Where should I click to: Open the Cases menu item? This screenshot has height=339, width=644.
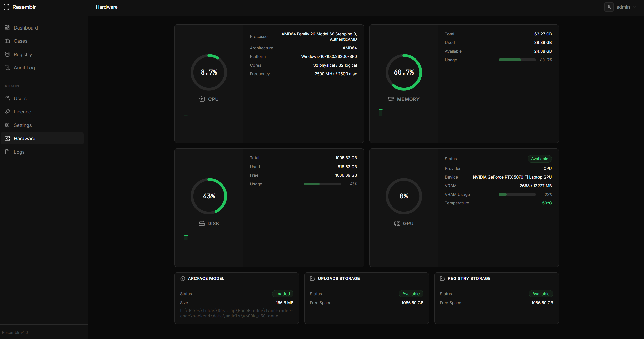click(21, 41)
